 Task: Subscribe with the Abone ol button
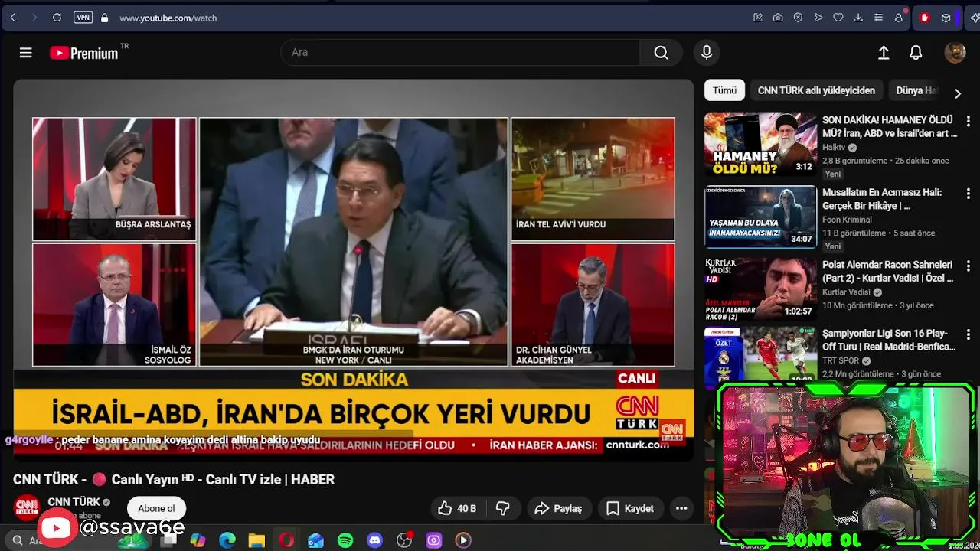[156, 508]
